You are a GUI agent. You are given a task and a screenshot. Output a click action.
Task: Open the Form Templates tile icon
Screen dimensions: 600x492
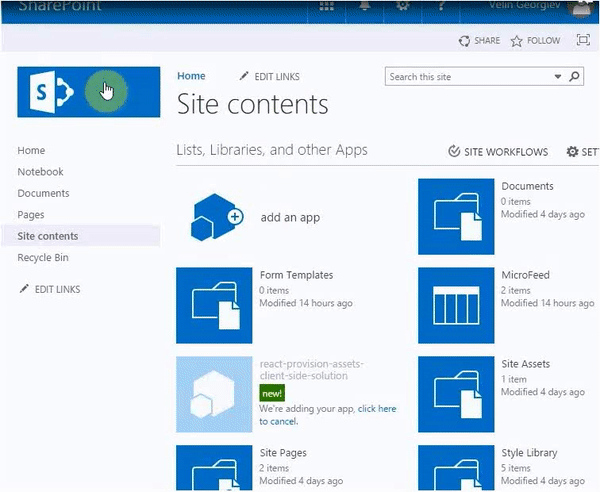[214, 305]
